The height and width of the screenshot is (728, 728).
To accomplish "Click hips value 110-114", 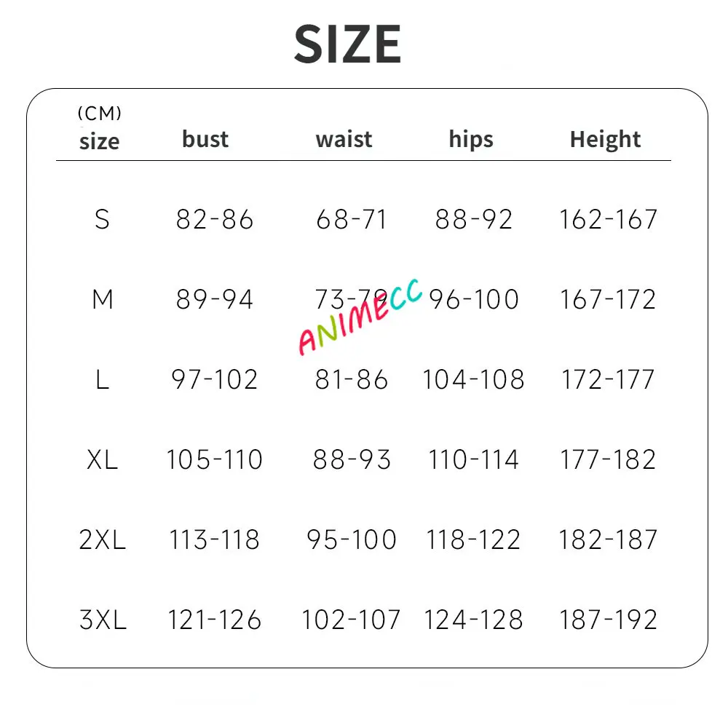I will [473, 459].
